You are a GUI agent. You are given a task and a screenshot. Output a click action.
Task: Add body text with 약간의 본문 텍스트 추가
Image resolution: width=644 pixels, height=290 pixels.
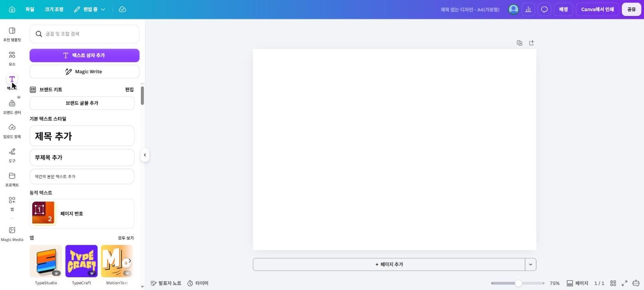pos(82,176)
